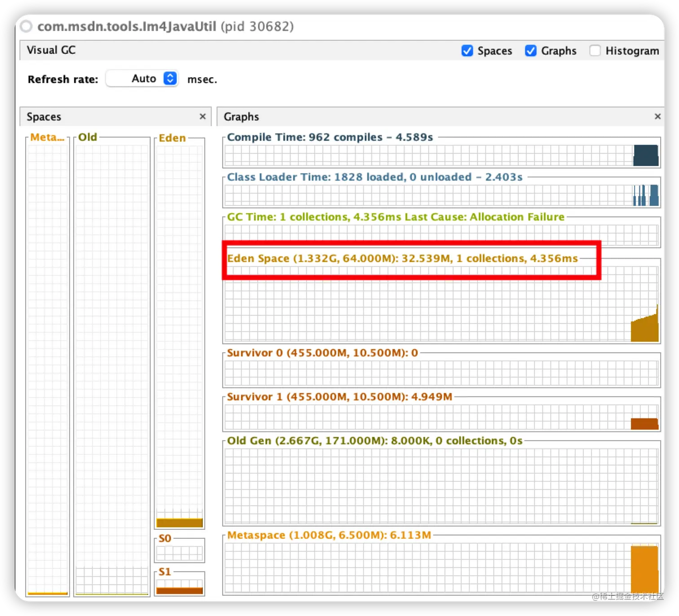Click the S0 survivor space box
The image size is (679, 616).
(180, 550)
